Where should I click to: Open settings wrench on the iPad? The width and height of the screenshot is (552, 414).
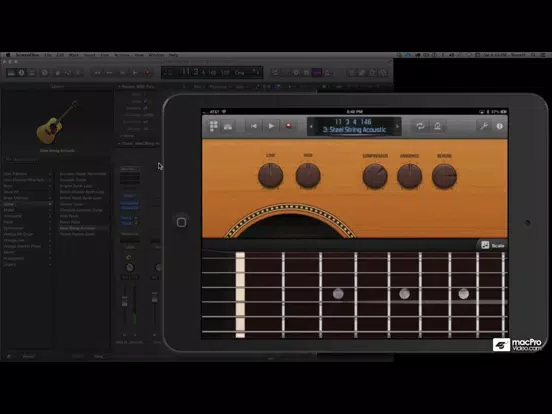tap(484, 126)
